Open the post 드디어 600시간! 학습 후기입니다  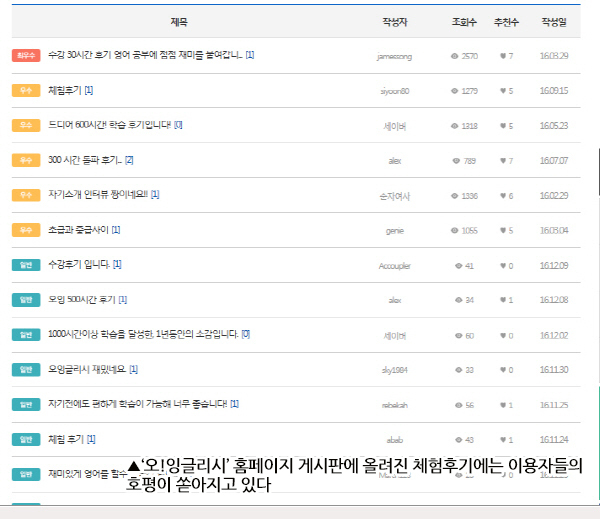point(109,125)
